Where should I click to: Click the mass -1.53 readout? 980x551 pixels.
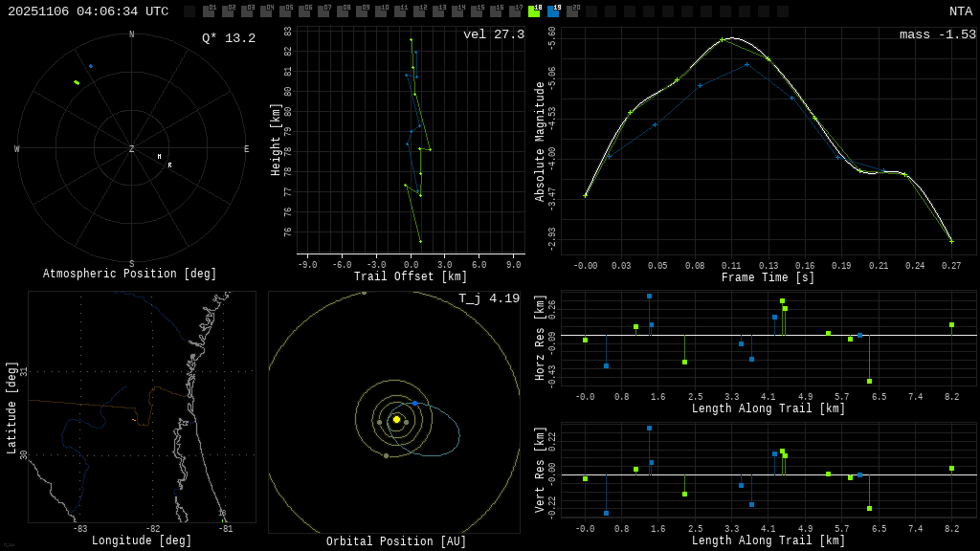pos(937,34)
